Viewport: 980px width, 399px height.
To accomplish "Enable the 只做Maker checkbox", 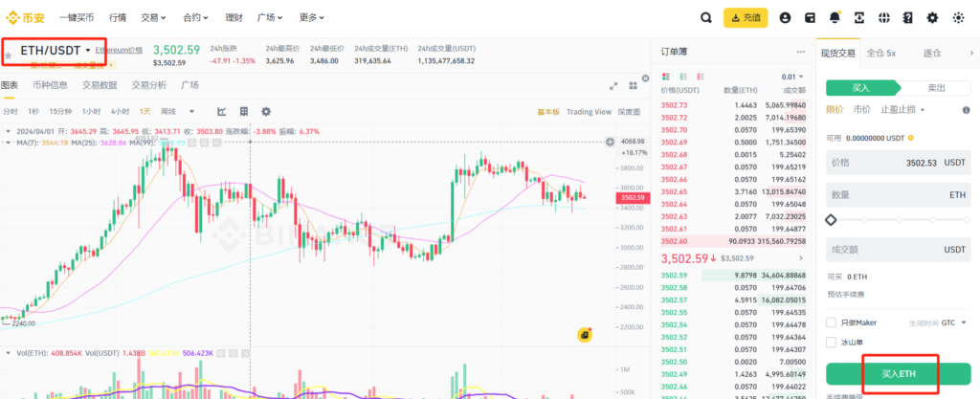I will click(x=832, y=322).
